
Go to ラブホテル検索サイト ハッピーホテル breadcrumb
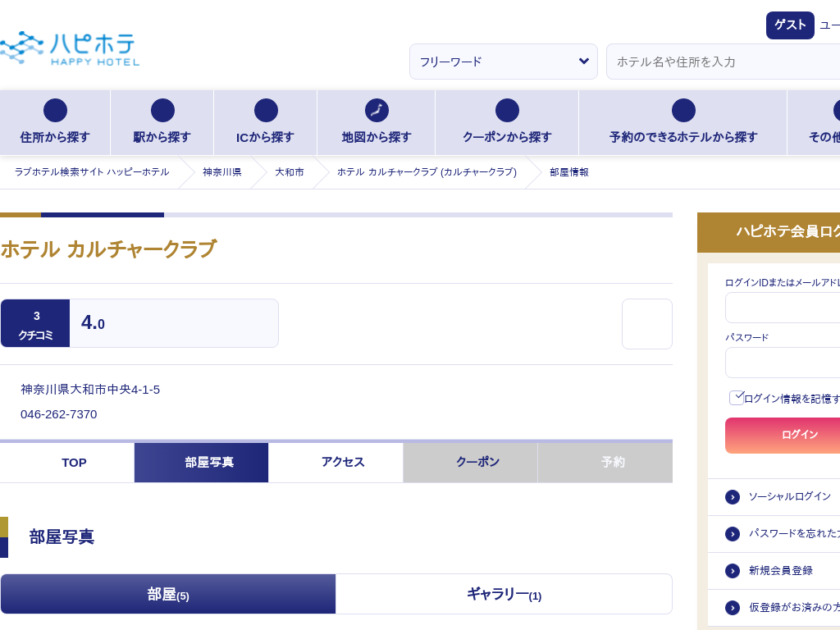[x=92, y=172]
